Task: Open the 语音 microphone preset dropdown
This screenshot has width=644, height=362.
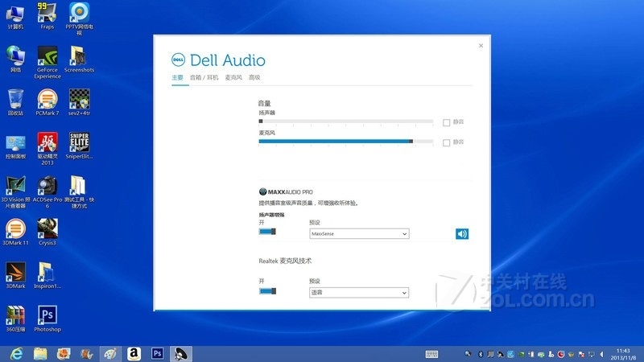Action: coord(359,293)
